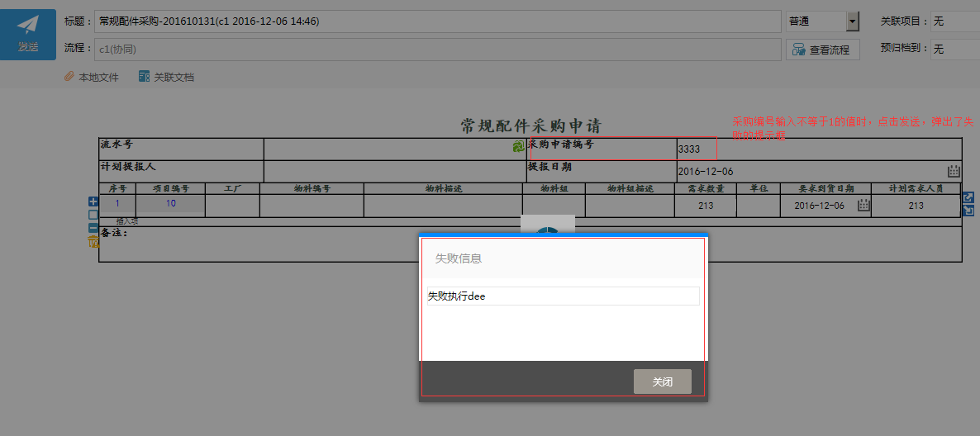980x436 pixels.
Task: Open the 普通 importance dropdown arrow
Action: pyautogui.click(x=852, y=21)
